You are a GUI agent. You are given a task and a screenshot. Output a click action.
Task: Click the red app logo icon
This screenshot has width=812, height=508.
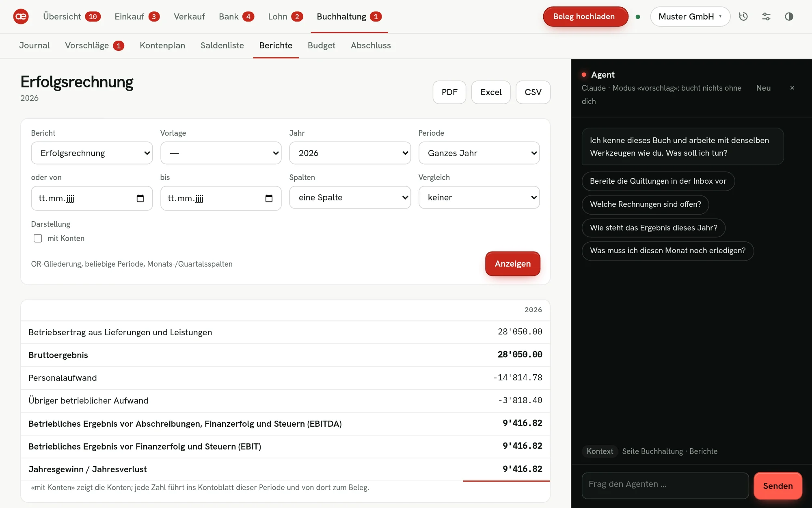pos(21,17)
